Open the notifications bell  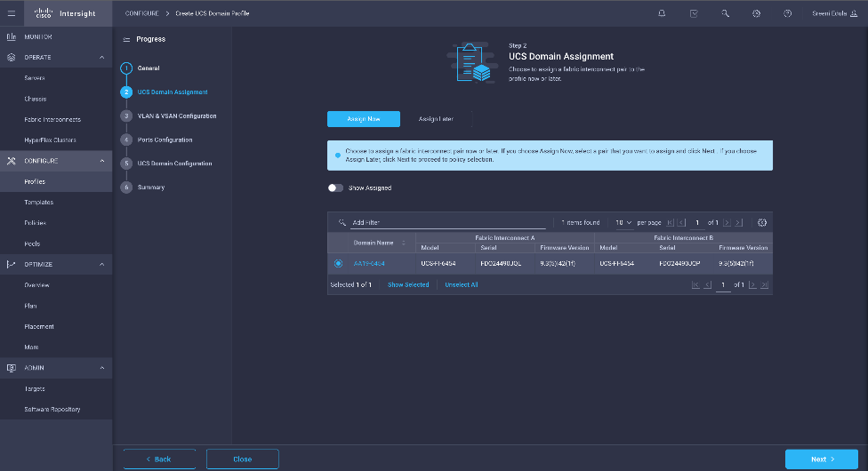662,13
